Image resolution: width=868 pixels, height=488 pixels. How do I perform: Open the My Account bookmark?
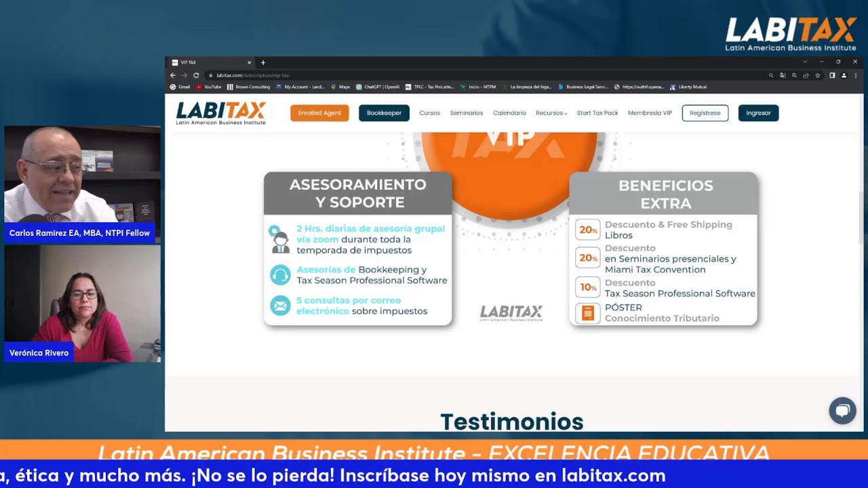point(300,87)
